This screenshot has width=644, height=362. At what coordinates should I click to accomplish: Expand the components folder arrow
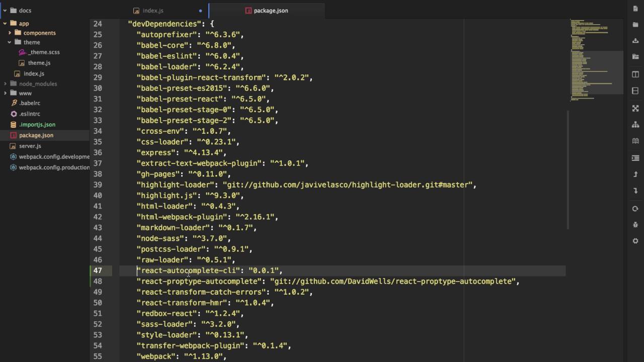[10, 33]
